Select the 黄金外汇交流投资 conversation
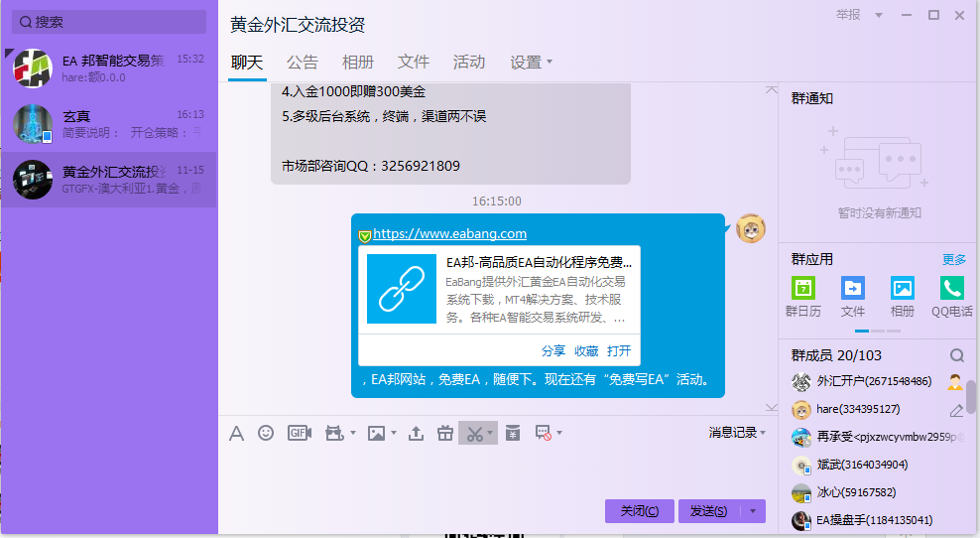The image size is (980, 538). (x=109, y=180)
